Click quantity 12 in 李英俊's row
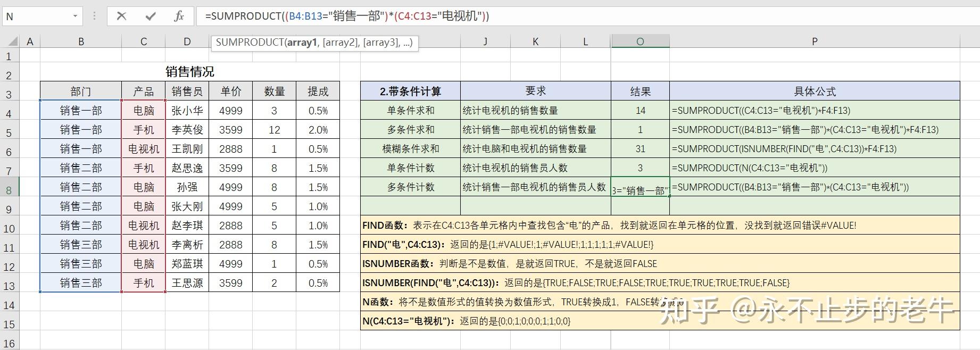Image resolution: width=980 pixels, height=350 pixels. click(x=275, y=130)
